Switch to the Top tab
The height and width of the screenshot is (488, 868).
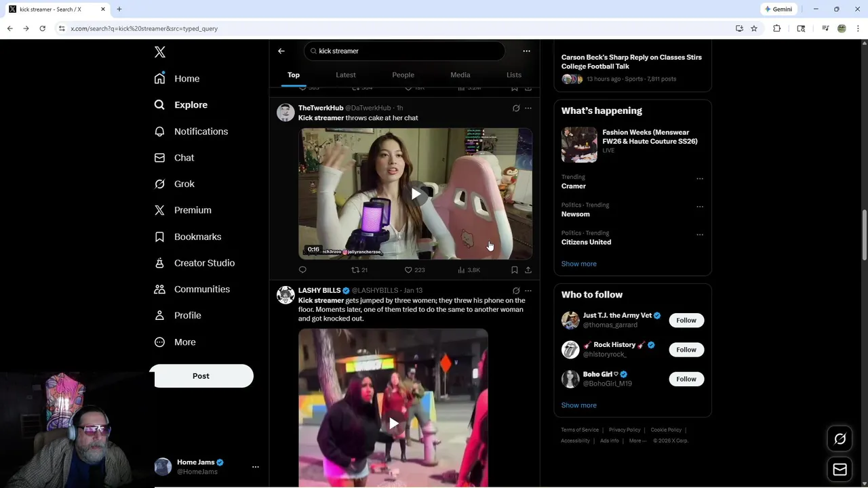coord(294,75)
